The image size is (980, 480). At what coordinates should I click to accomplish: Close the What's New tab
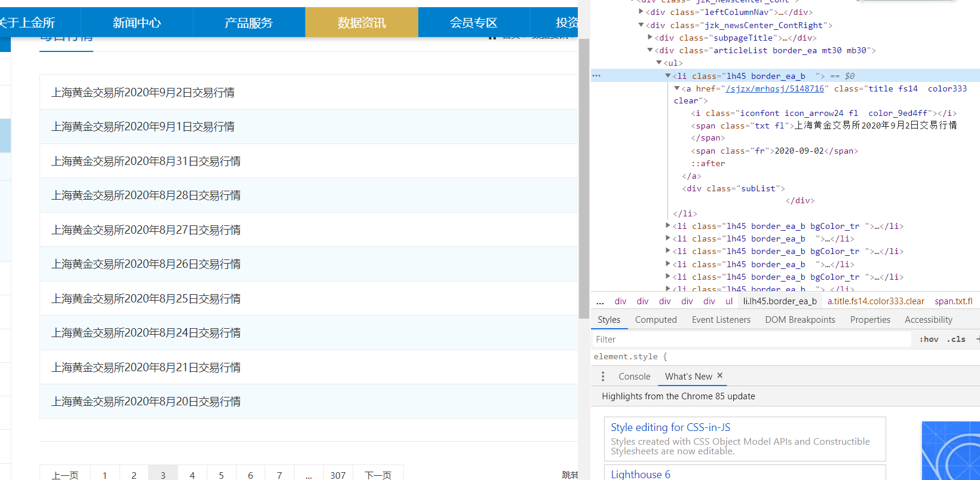click(x=720, y=376)
